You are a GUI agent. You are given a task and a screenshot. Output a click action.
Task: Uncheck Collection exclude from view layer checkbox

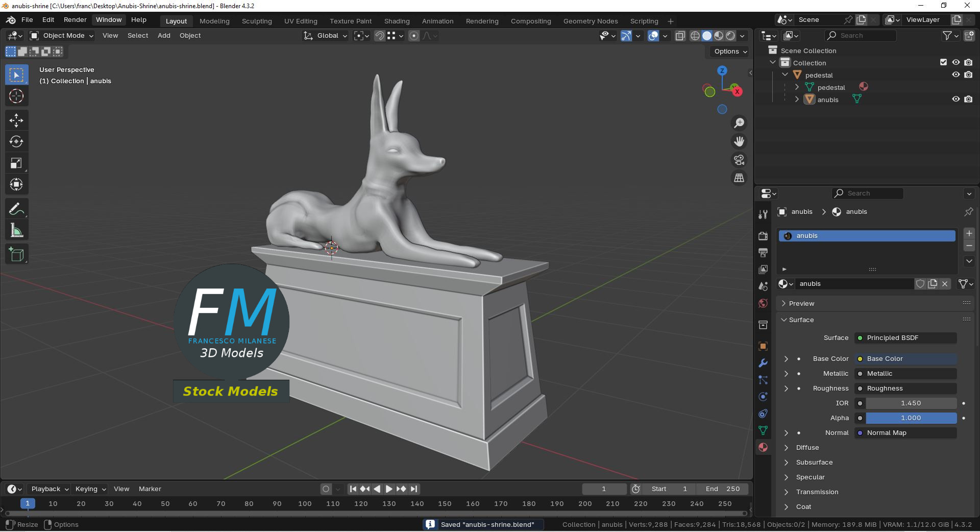point(943,62)
